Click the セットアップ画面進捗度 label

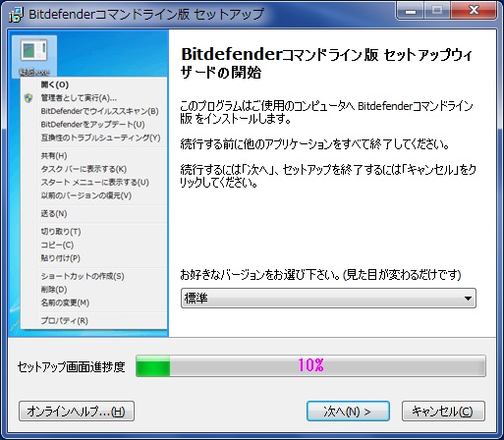click(x=71, y=367)
